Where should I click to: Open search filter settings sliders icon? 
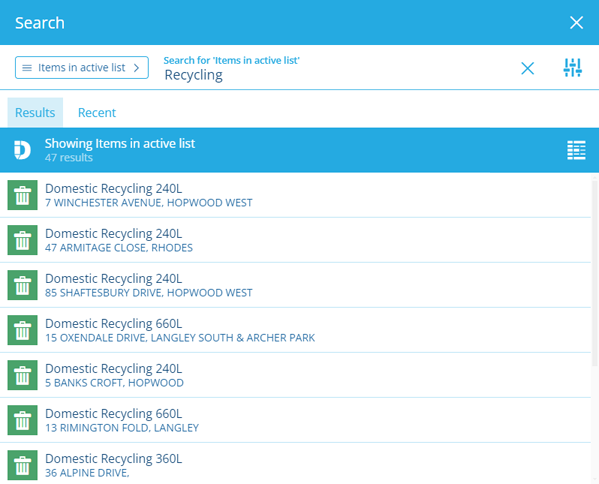coord(572,68)
